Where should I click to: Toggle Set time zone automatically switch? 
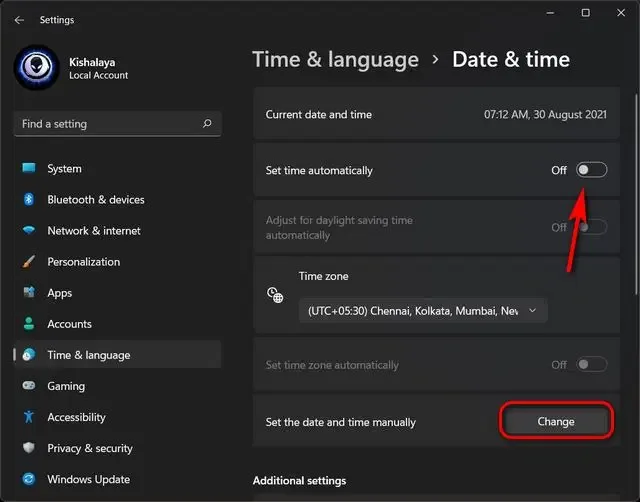[591, 364]
